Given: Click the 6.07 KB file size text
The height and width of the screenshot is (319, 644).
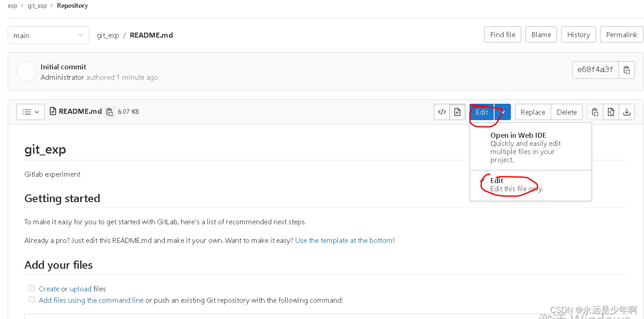Looking at the screenshot, I should (x=128, y=111).
